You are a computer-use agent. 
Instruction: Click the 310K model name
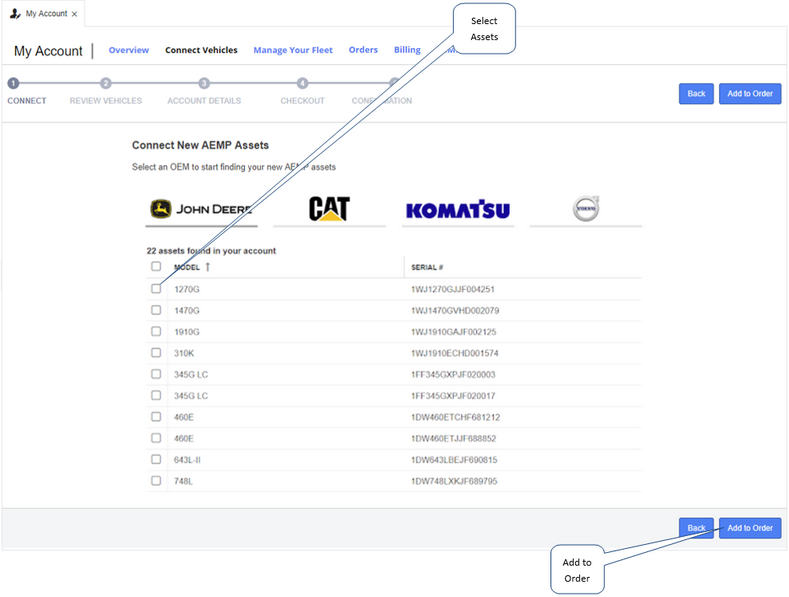click(184, 353)
